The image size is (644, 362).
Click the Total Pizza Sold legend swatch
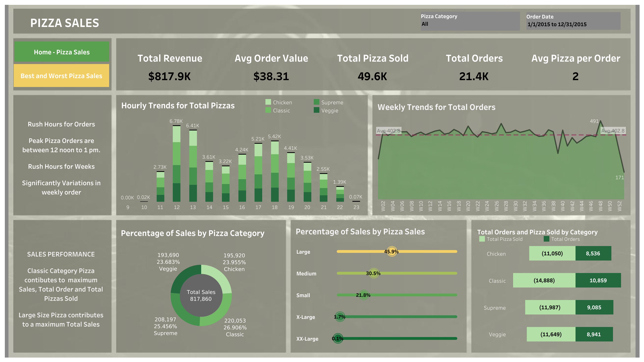(x=482, y=239)
